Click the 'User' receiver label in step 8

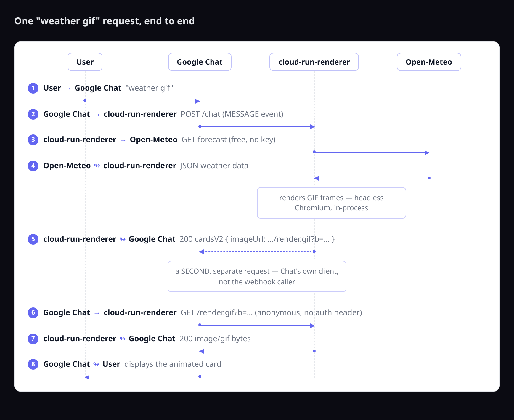click(x=111, y=364)
